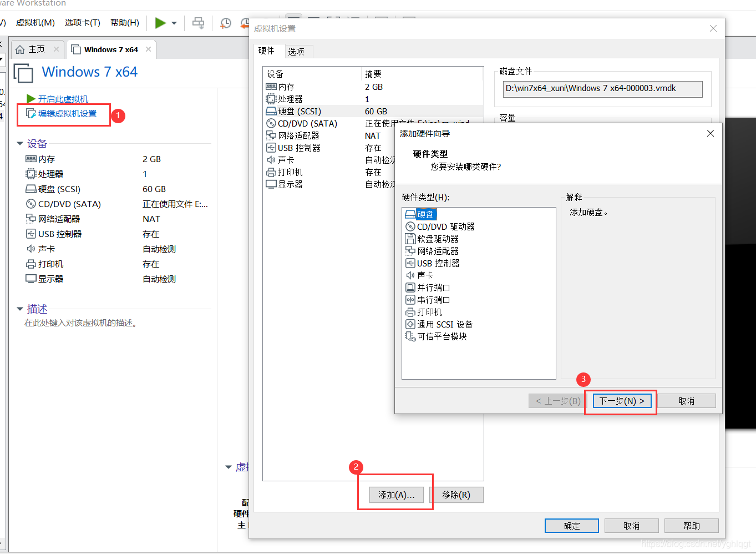
Task: Close the 虚拟机设置 dialog
Action: (713, 28)
